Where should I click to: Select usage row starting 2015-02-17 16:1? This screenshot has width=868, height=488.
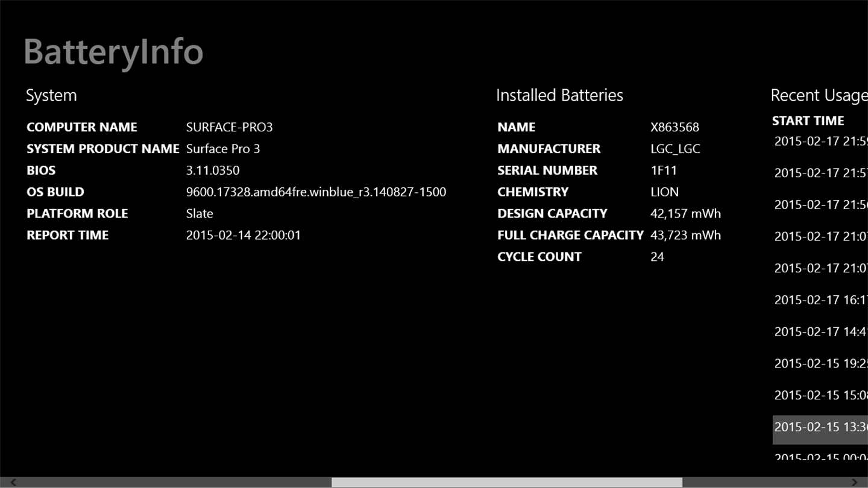[x=820, y=299]
